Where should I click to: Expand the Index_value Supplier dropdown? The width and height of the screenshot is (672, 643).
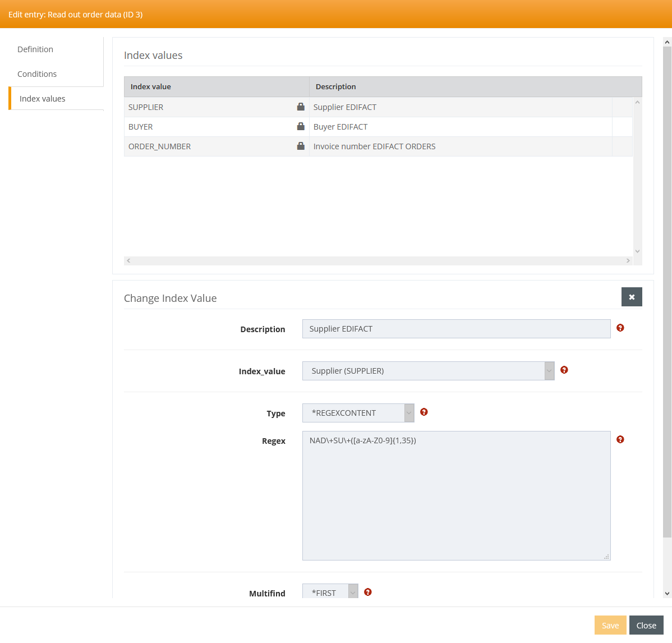click(549, 371)
